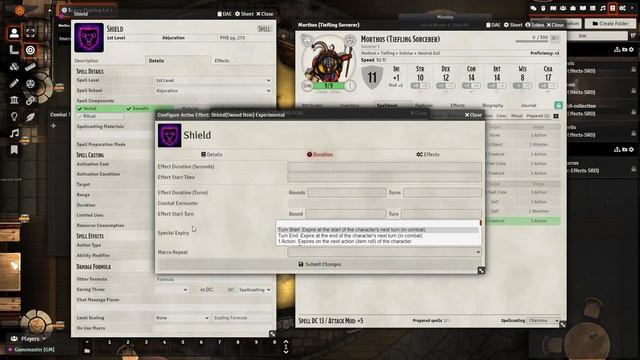Image resolution: width=640 pixels, height=360 pixels.
Task: Click the Token button on Morthos sheet header
Action: pos(534,25)
